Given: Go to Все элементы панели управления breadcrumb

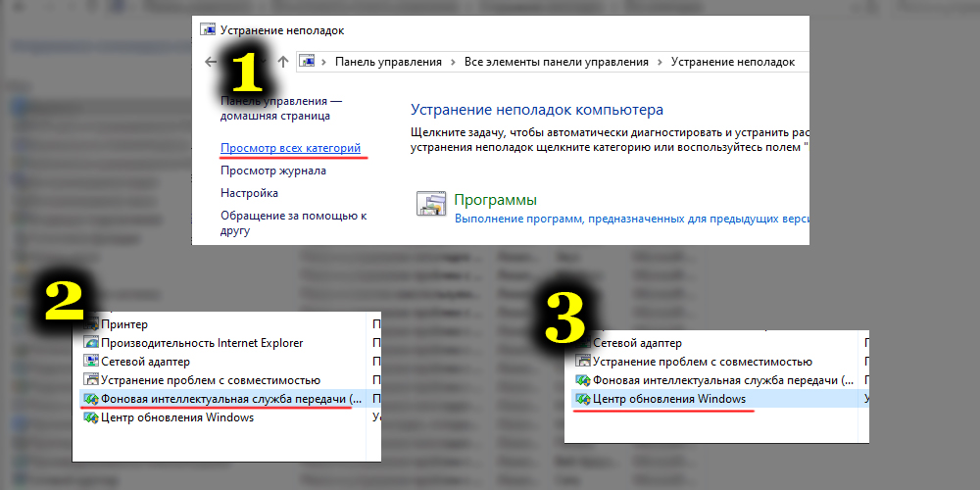Looking at the screenshot, I should 557,62.
